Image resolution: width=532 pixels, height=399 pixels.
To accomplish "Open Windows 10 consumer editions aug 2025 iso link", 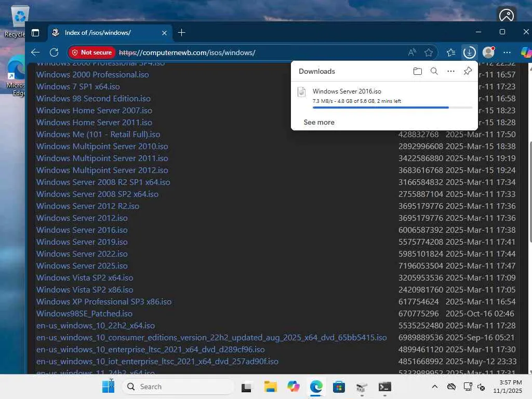I will (211, 338).
